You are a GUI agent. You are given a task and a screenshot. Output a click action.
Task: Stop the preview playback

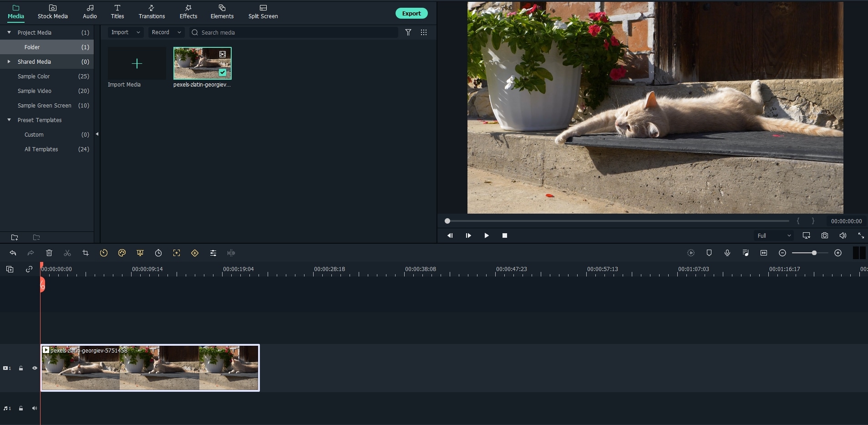tap(505, 236)
